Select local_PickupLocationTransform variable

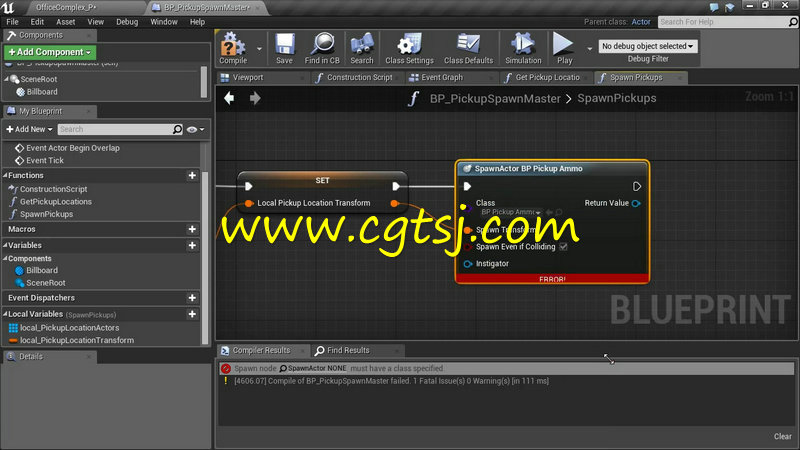point(77,340)
